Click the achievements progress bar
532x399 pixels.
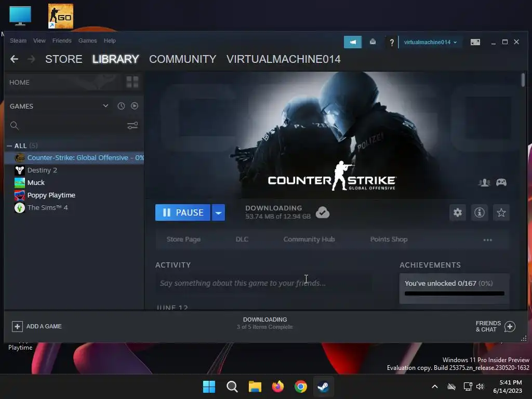(x=454, y=294)
